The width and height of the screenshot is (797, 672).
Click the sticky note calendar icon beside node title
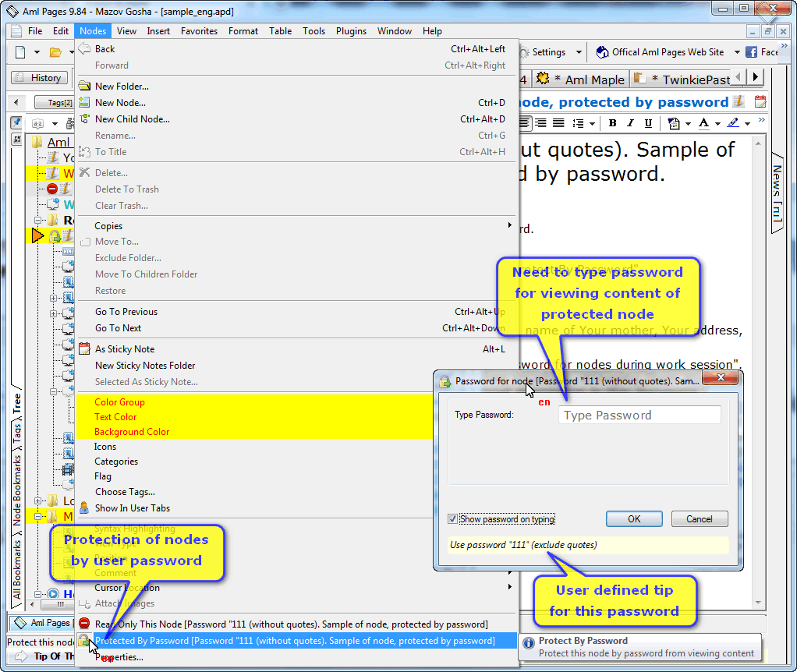click(760, 101)
